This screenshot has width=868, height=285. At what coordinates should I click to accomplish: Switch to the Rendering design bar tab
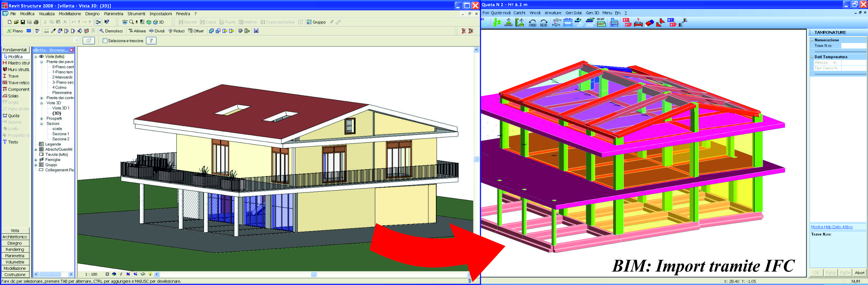click(x=15, y=250)
